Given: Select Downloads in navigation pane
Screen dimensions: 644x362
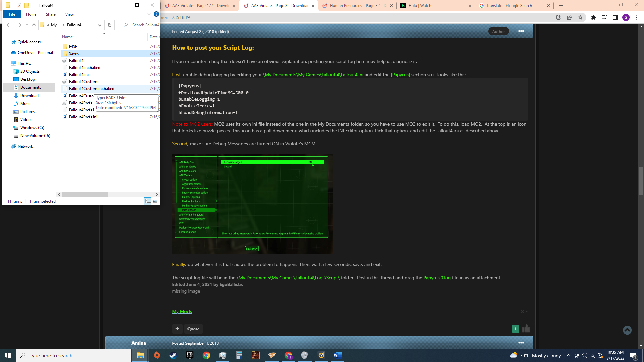Looking at the screenshot, I should tap(30, 96).
